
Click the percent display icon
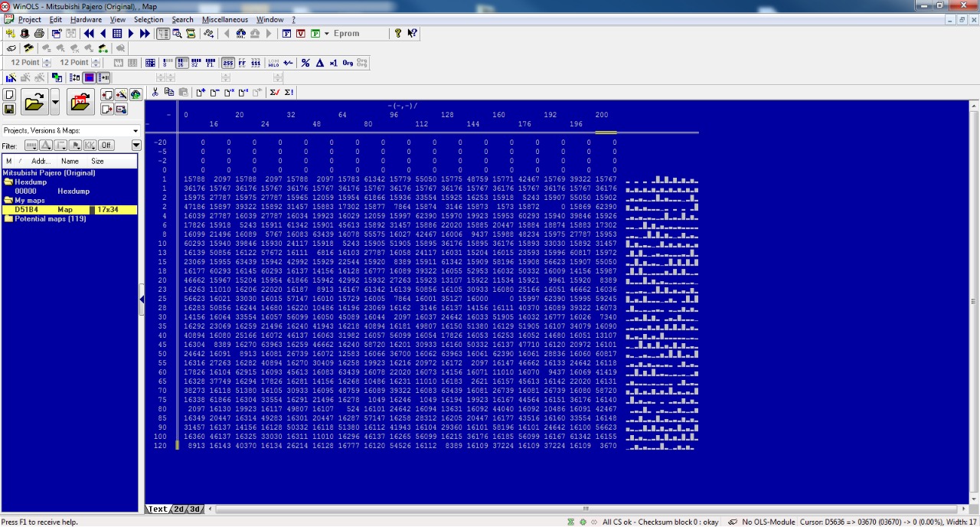pos(306,63)
